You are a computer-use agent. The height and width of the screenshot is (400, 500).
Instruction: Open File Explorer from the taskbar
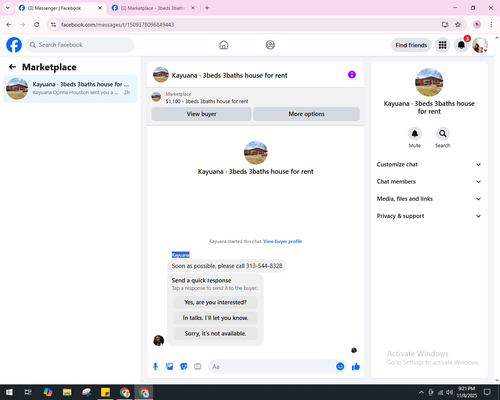[67, 392]
